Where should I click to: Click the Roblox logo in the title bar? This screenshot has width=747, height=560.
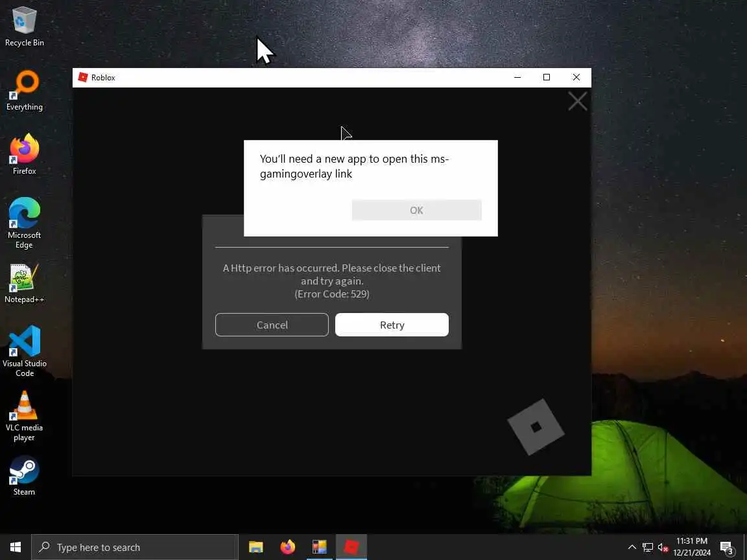[x=83, y=77]
